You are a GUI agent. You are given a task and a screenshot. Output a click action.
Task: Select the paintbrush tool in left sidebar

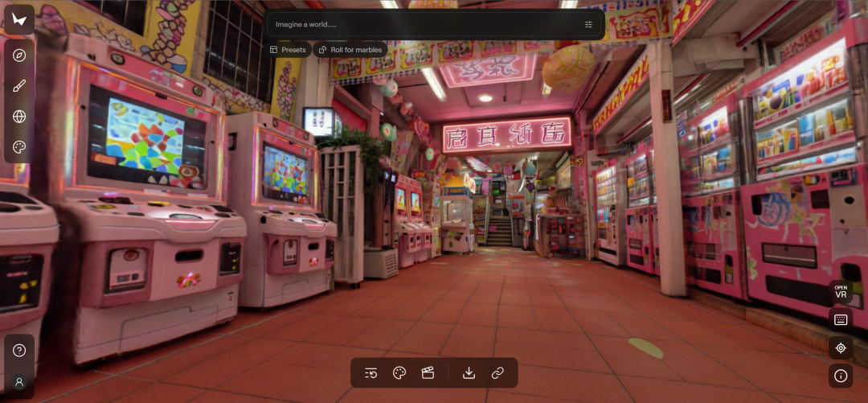pos(19,86)
